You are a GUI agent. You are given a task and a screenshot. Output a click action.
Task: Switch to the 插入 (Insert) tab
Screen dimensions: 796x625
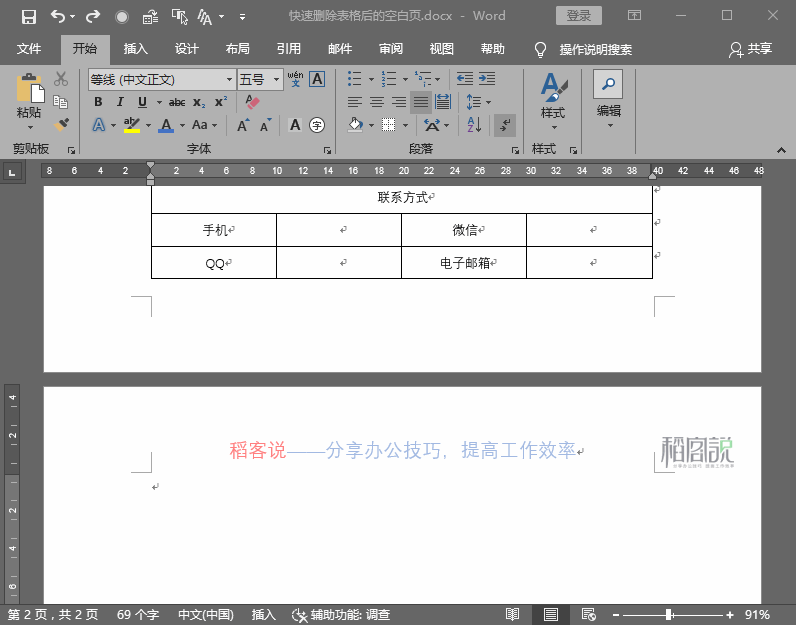pos(136,49)
